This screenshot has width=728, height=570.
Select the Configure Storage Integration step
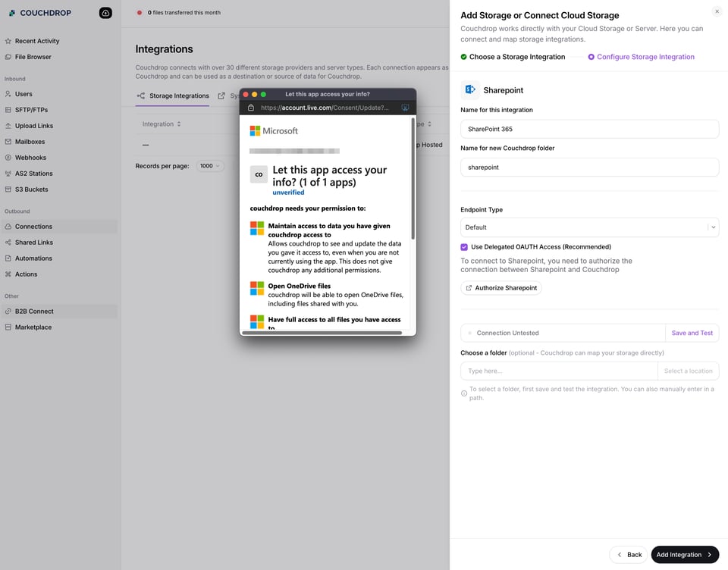point(642,57)
